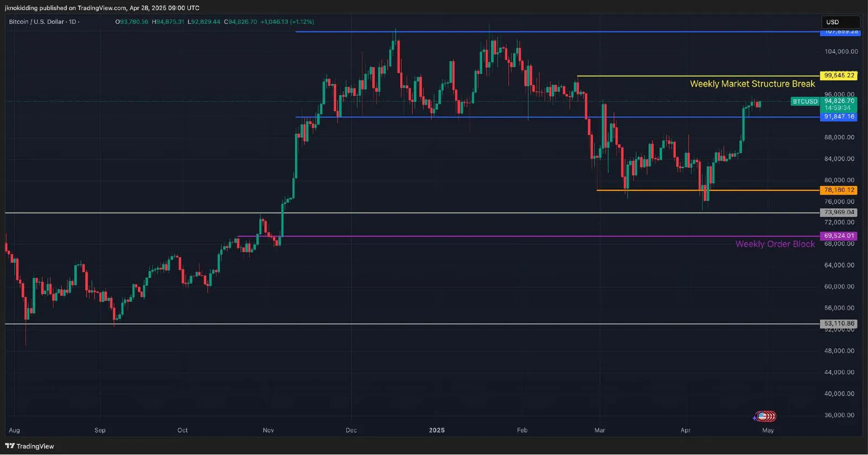Click the Bitcoin / U.S. Dollar symbol title
This screenshot has width=868, height=455.
coord(36,22)
